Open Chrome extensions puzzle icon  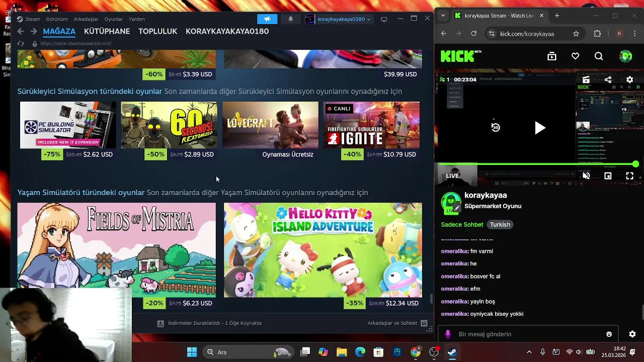pos(597,34)
